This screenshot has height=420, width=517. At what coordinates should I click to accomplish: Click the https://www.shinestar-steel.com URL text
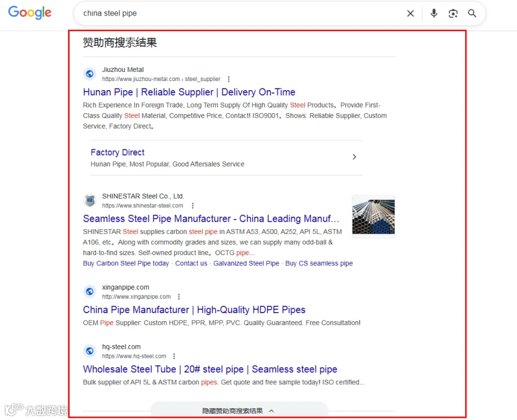tap(142, 206)
